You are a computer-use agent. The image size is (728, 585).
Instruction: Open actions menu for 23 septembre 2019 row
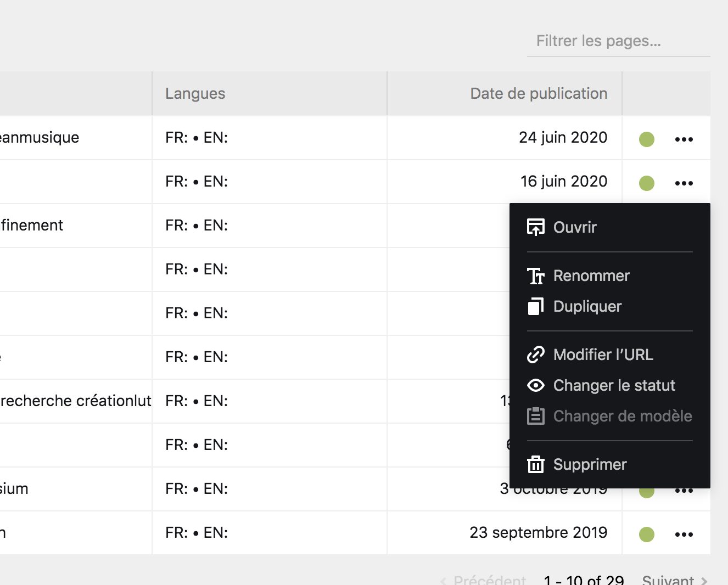point(684,535)
